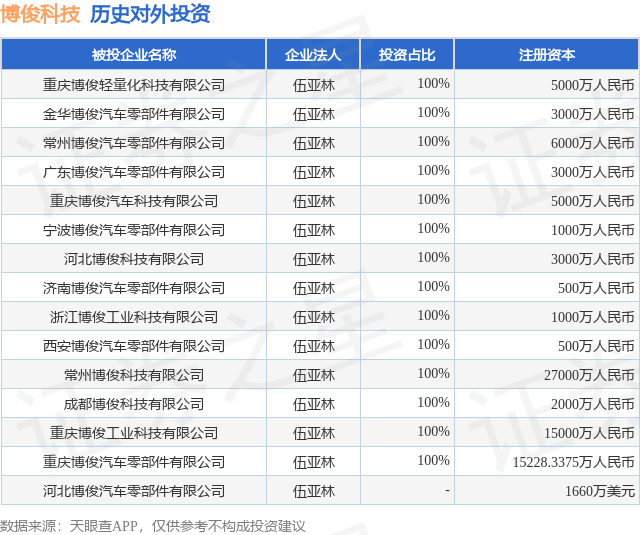
Task: Click the 投资占比 column header
Action: (x=407, y=55)
